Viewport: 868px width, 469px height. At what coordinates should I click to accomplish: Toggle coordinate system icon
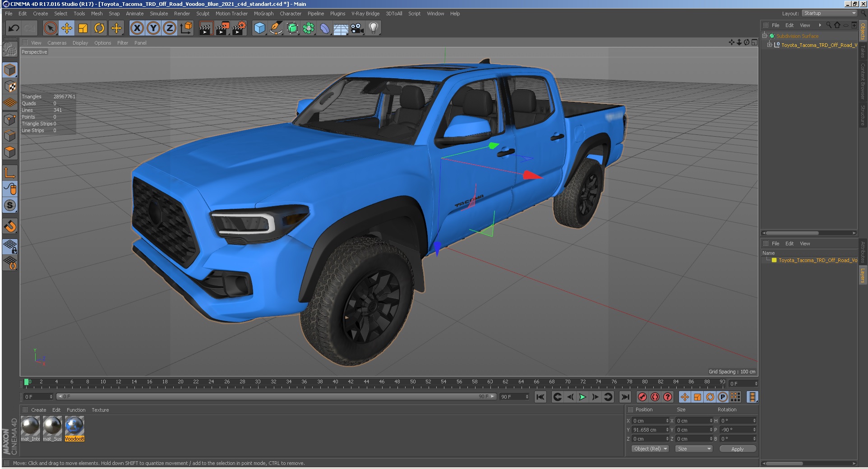186,28
